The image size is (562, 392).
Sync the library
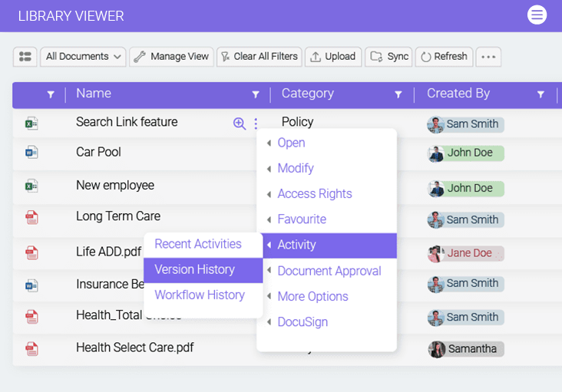pos(388,57)
